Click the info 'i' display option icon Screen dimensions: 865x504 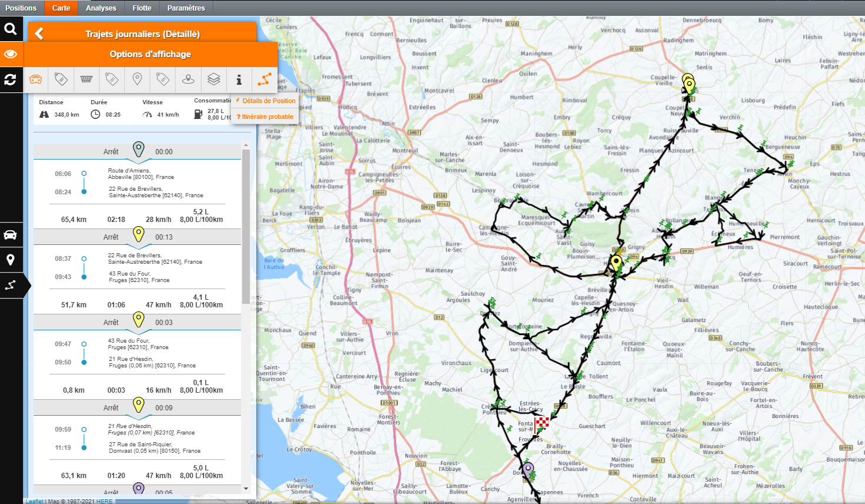tap(239, 79)
